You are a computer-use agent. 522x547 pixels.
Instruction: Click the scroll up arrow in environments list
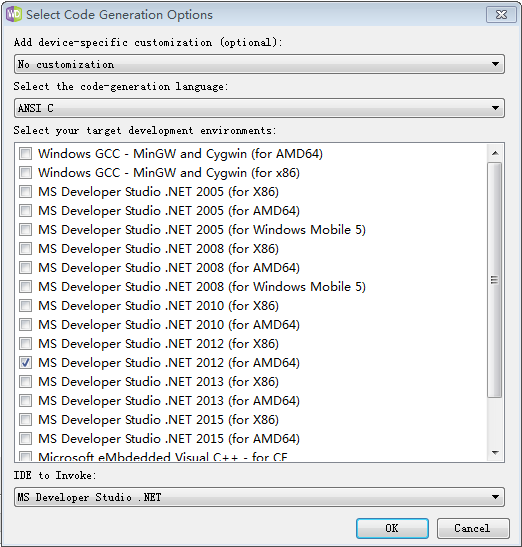tap(495, 153)
